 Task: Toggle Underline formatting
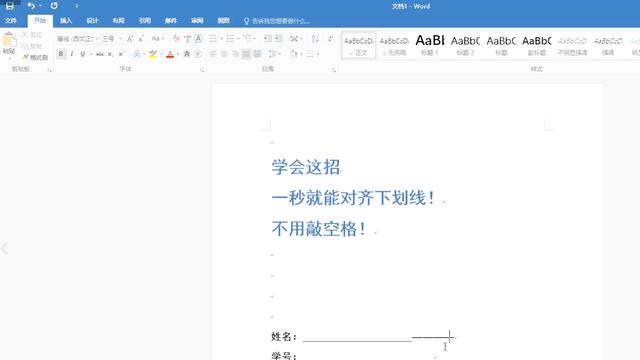[x=83, y=54]
